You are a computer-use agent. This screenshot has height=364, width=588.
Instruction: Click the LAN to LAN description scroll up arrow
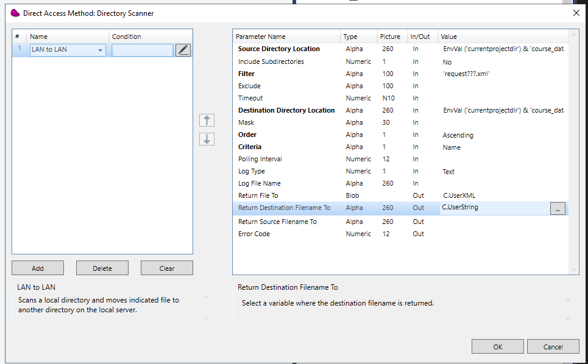coord(205,297)
